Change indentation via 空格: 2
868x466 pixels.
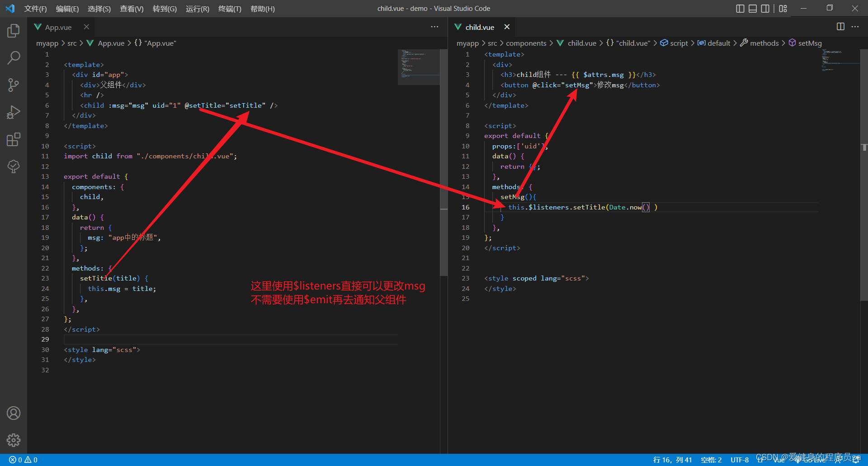point(711,460)
